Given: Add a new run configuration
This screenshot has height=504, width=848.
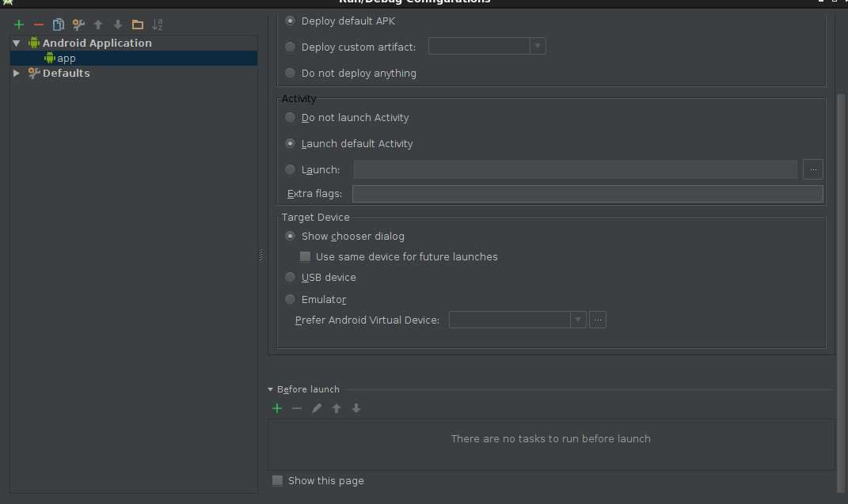Looking at the screenshot, I should (x=19, y=25).
